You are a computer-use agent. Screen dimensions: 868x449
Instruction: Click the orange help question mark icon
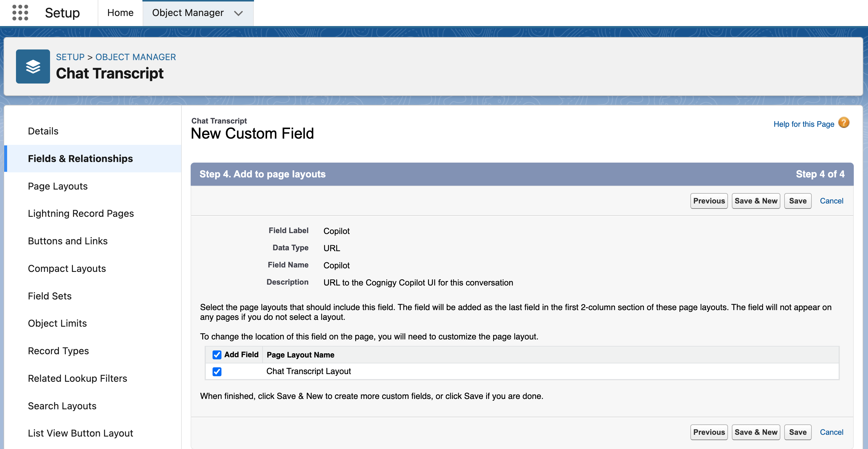tap(843, 123)
